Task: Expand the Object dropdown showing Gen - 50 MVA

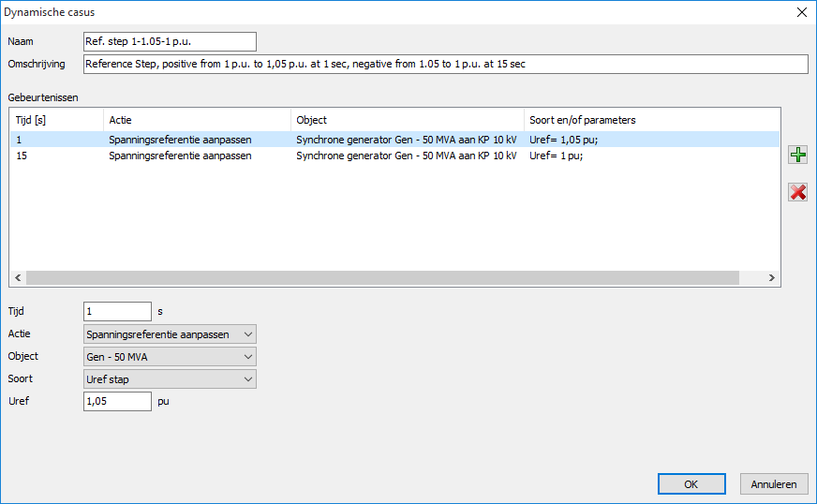Action: click(169, 357)
